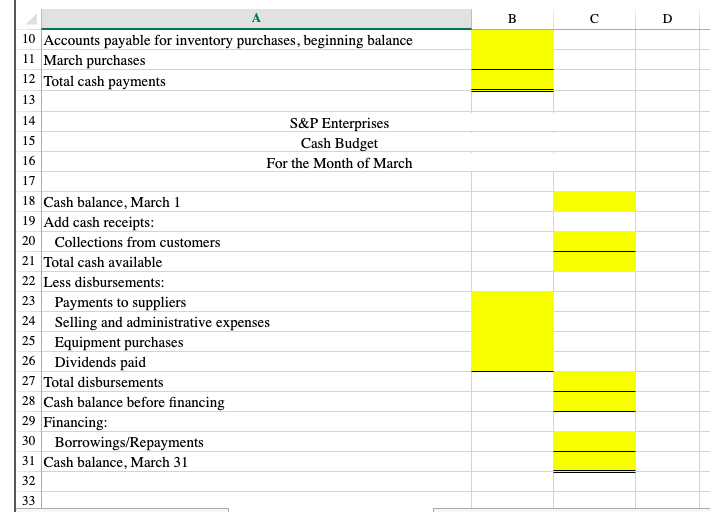Select yellow cell B25 for equipment purchases
Image resolution: width=710 pixels, height=512 pixels.
tap(512, 342)
